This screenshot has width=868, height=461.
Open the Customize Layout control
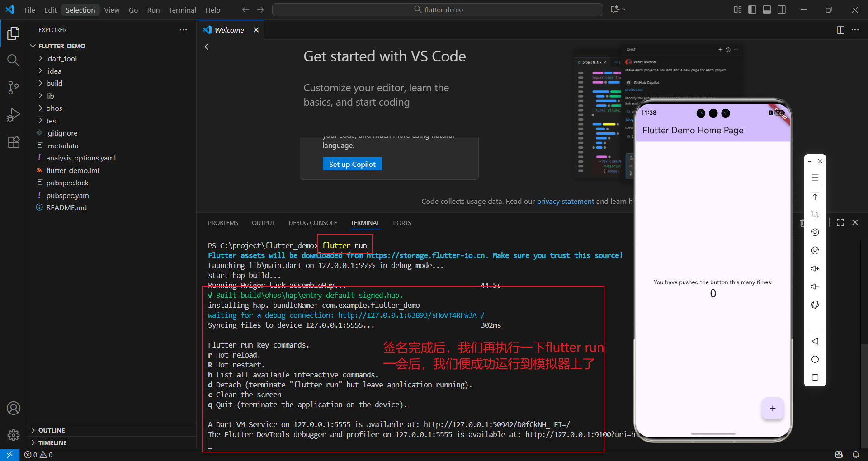pos(738,9)
